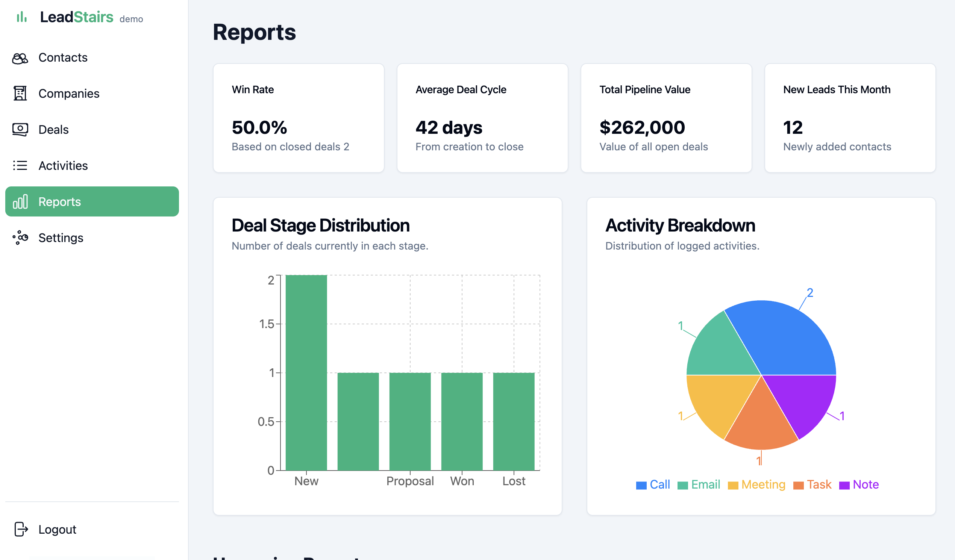Viewport: 955px width, 560px height.
Task: Click the LeadStairs logo icon
Action: [x=21, y=17]
